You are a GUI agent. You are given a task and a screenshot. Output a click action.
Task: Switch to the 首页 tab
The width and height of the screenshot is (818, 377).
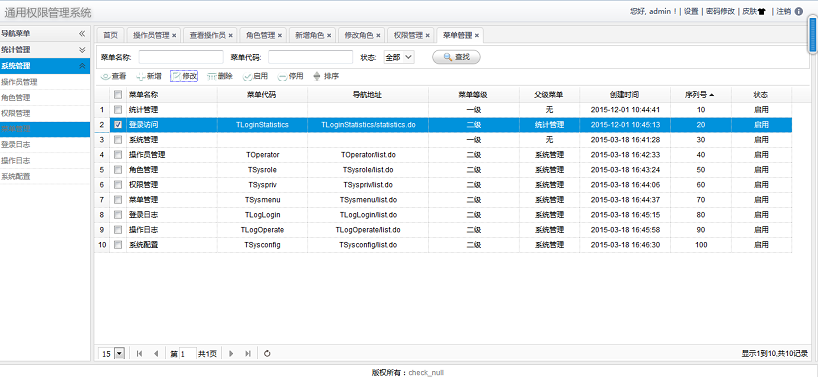coord(110,35)
